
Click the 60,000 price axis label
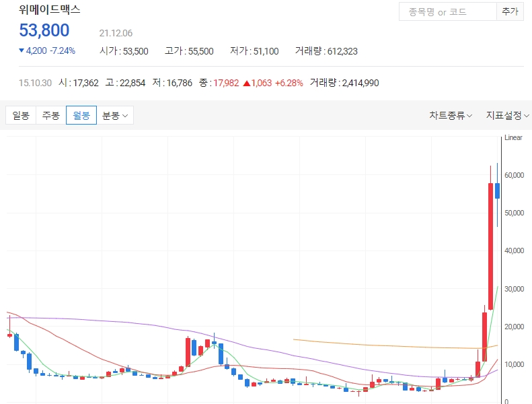[515, 175]
